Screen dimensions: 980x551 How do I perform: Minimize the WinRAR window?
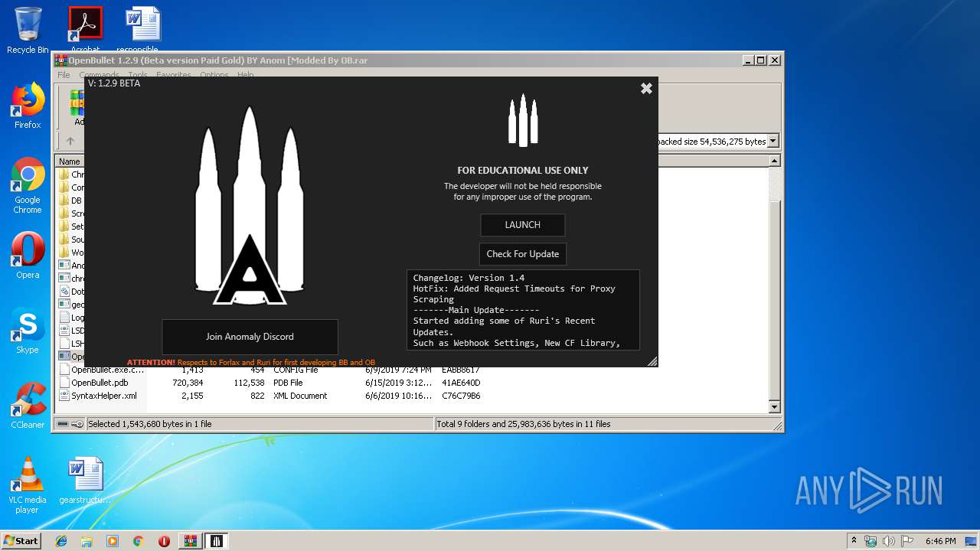(x=747, y=60)
